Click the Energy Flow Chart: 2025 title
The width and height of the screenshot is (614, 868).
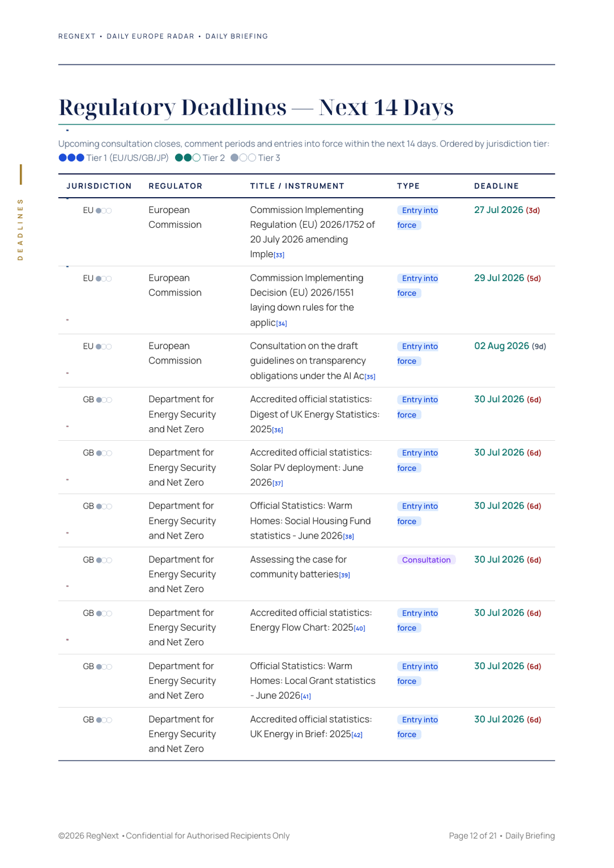[311, 620]
